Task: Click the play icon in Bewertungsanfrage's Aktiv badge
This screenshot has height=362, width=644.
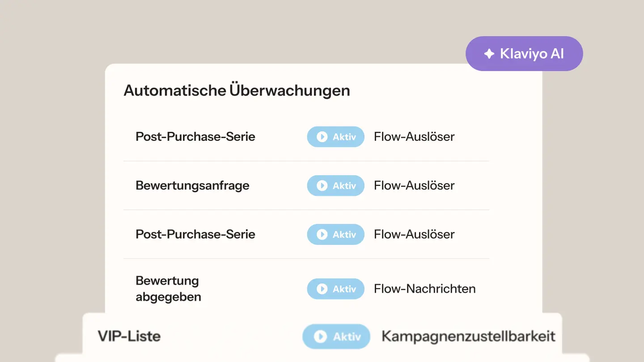Action: tap(322, 185)
